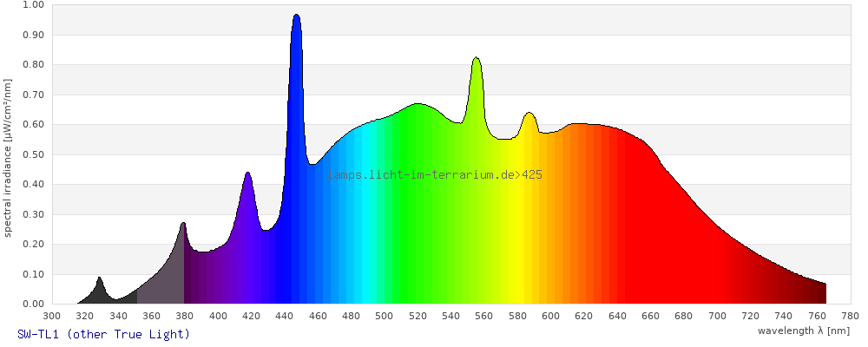This screenshot has height=347, width=868.
Task: Click the 540 tick on x-axis
Action: [x=451, y=316]
